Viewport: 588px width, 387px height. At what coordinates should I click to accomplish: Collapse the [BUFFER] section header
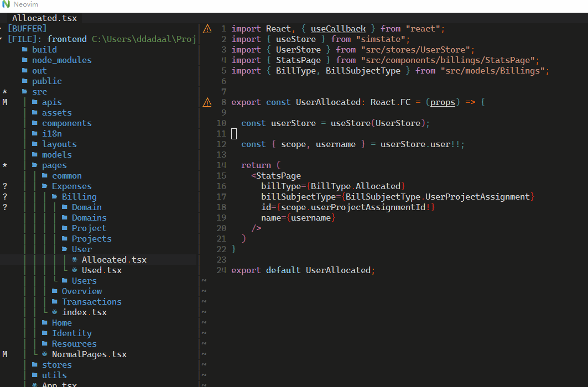click(27, 29)
